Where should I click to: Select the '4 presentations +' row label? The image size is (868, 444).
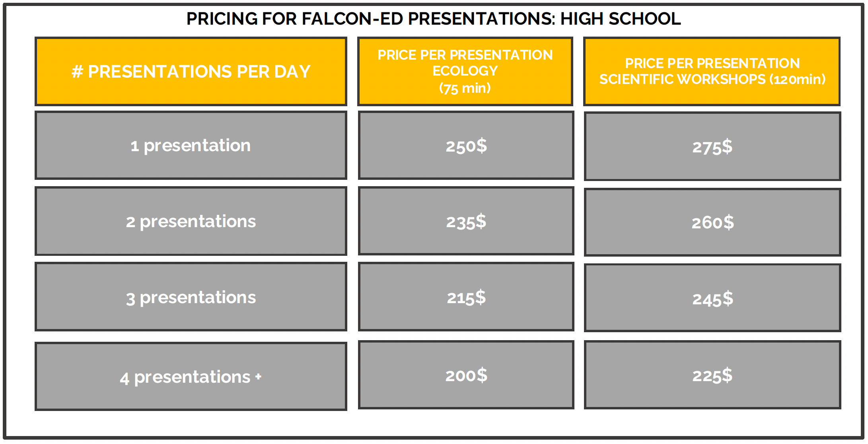[x=186, y=377]
